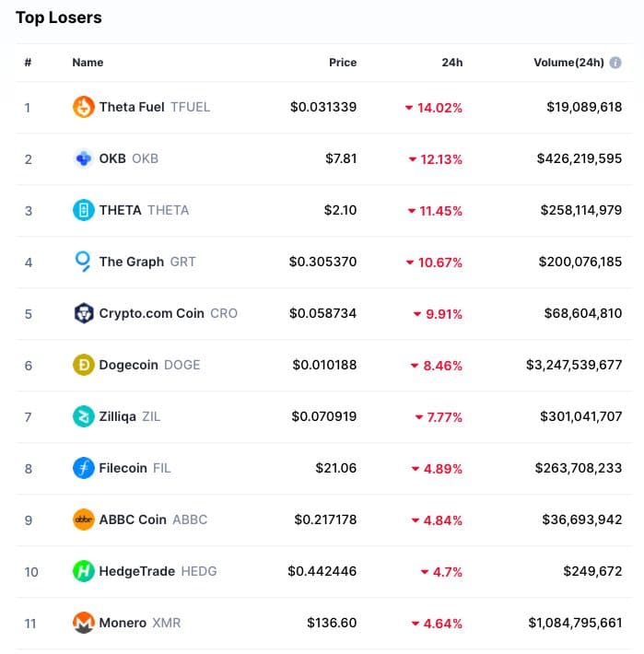Screen dimensions: 644x654
Task: Click the Monero coin logo
Action: (84, 623)
